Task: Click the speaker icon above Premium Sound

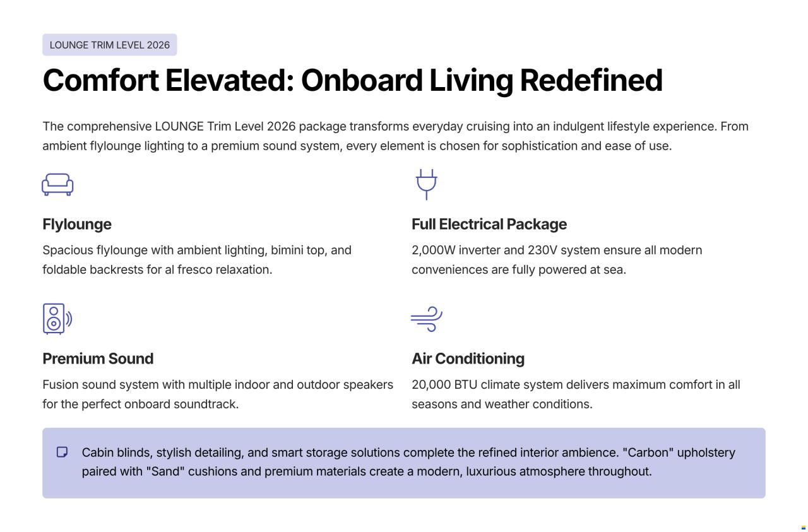Action: [x=57, y=319]
